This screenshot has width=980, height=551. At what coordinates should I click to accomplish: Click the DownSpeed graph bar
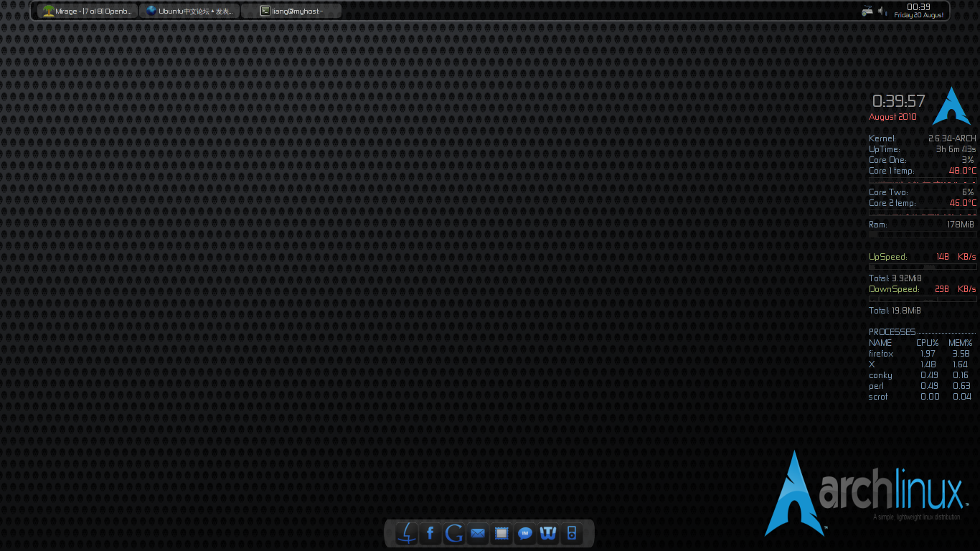tap(923, 298)
